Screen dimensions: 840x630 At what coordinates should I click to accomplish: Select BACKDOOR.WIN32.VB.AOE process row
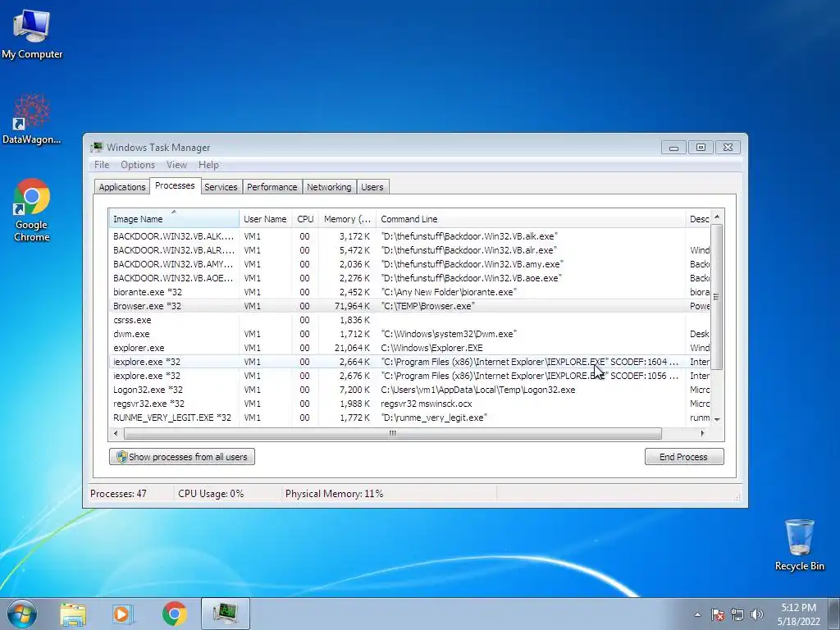pyautogui.click(x=409, y=277)
